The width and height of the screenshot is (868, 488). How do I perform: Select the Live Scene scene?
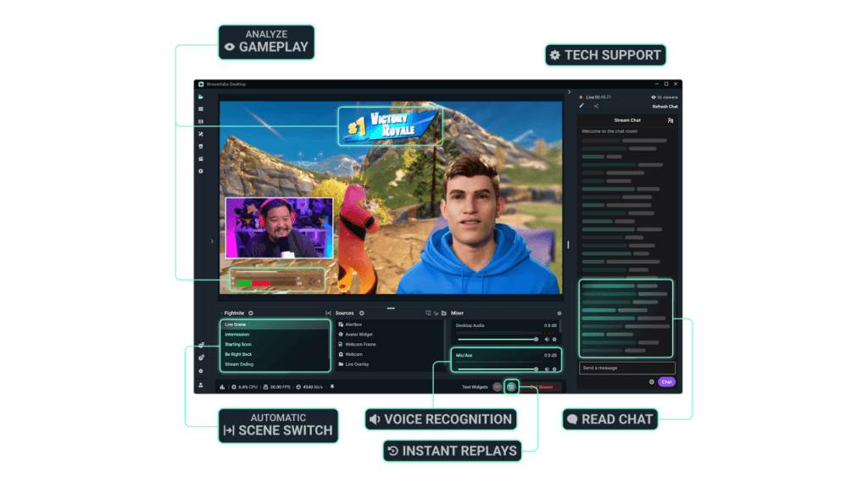(x=275, y=324)
